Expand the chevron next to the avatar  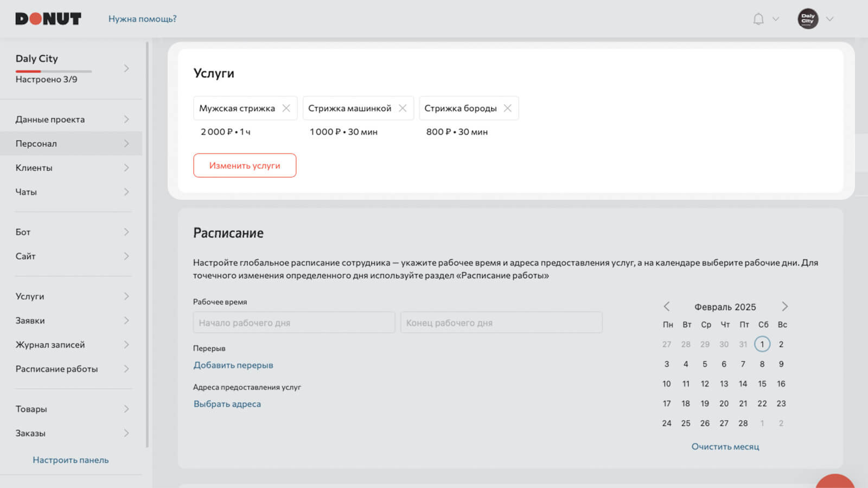(x=829, y=19)
